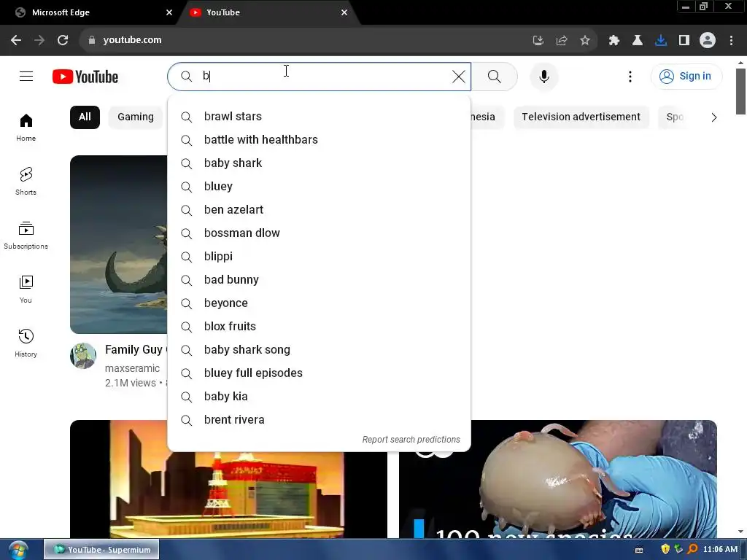Choose the 'brent rivera' suggestion
Screen dimensions: 747x560
coord(320,420)
